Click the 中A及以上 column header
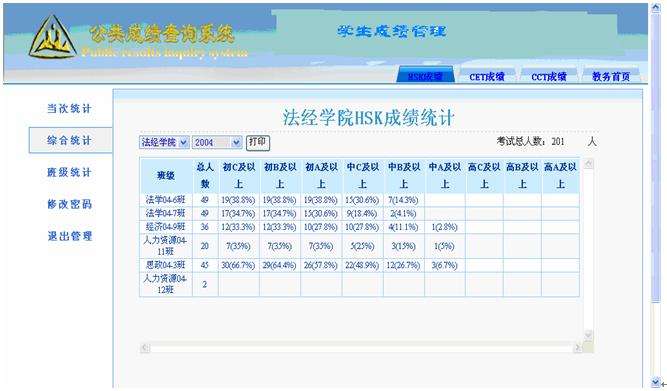 [x=445, y=176]
